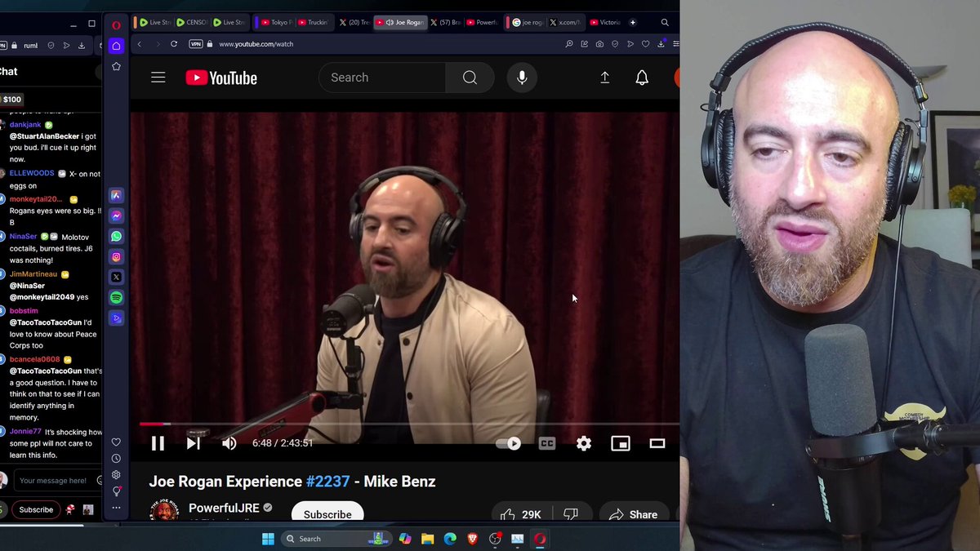980x551 pixels.
Task: Open File Explorer from taskbar
Action: (x=427, y=539)
